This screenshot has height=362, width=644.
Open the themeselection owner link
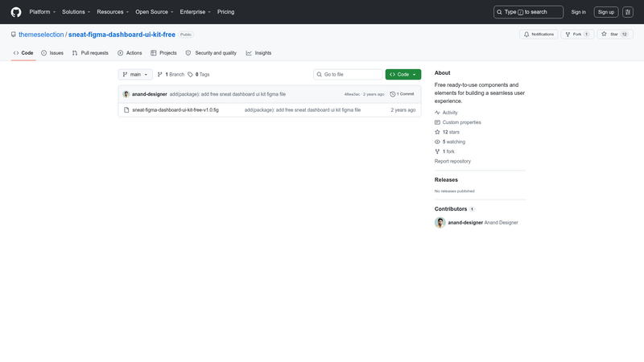(x=41, y=35)
